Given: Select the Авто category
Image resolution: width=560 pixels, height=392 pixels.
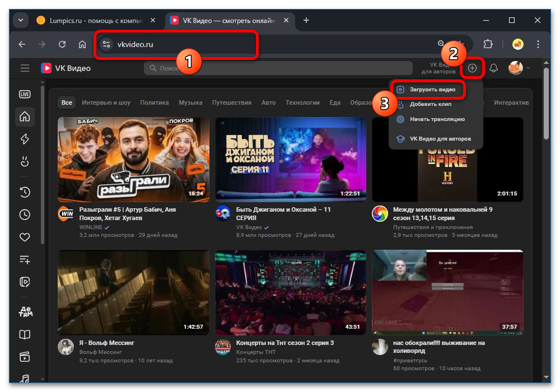Looking at the screenshot, I should [x=268, y=102].
